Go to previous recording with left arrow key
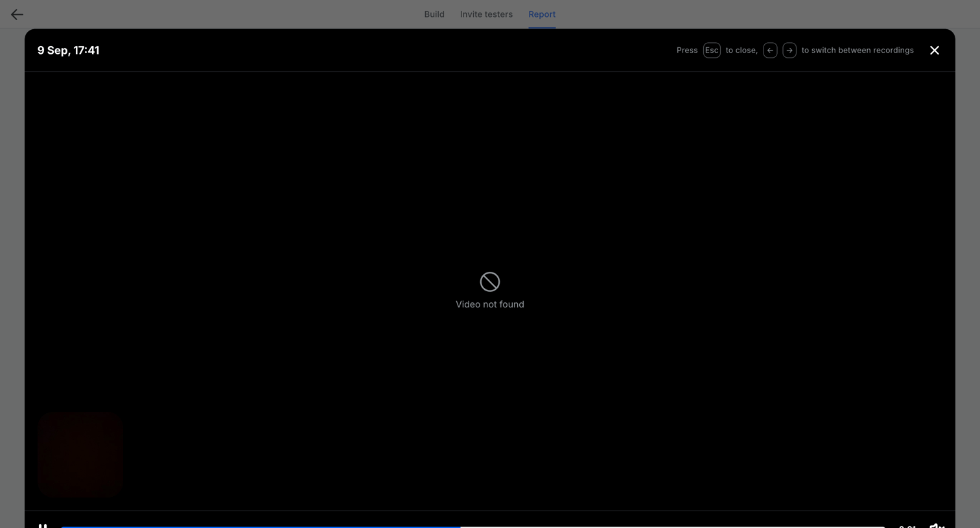 tap(770, 50)
